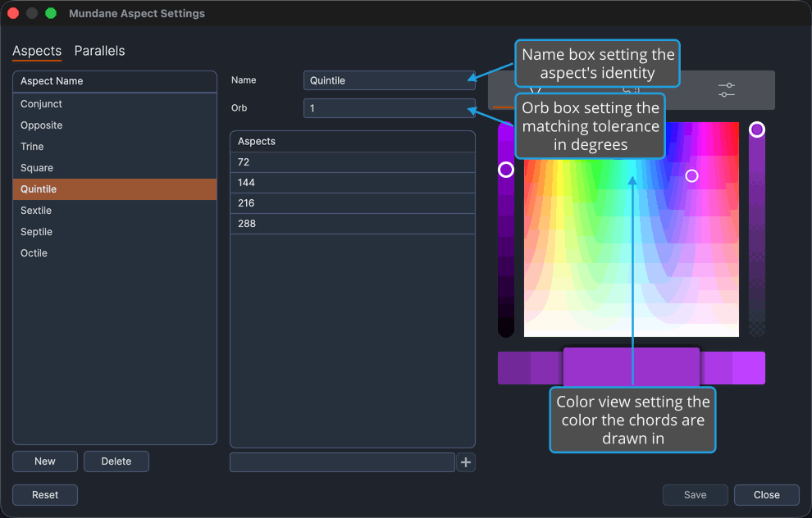This screenshot has width=812, height=518.
Task: Select the 288 degree angle row
Action: click(x=352, y=224)
